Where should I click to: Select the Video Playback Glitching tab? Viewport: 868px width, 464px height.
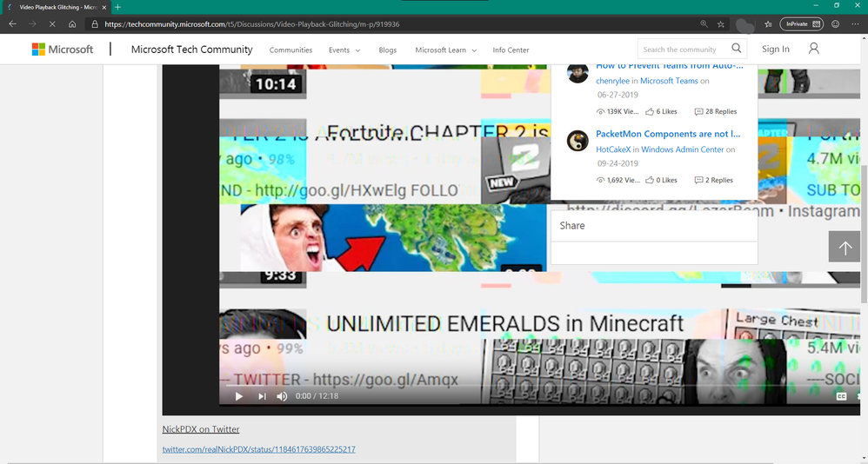click(56, 7)
